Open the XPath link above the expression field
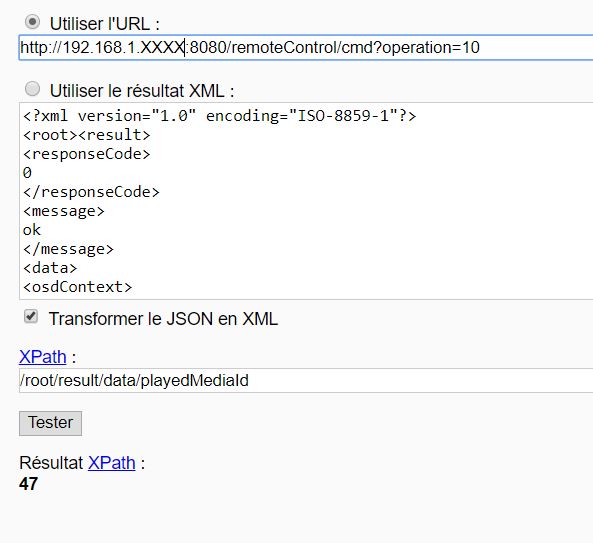Viewport: 593px width, 543px height. [x=43, y=357]
